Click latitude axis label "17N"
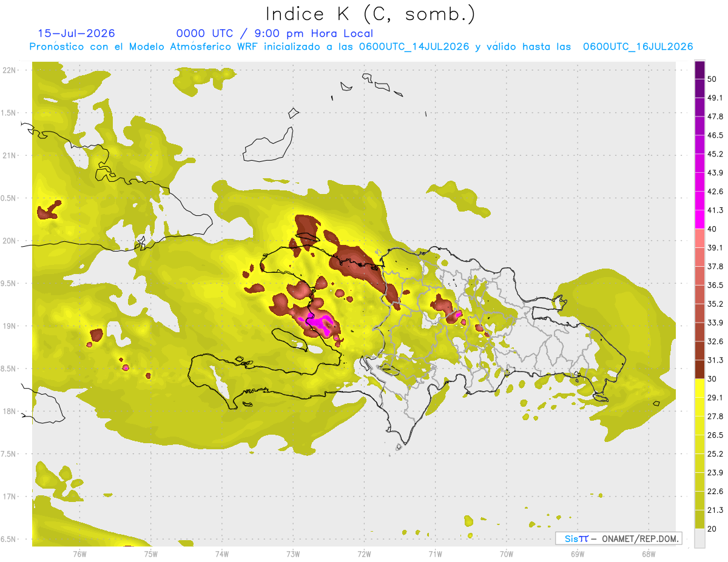This screenshot has height=562, width=728. [9, 497]
